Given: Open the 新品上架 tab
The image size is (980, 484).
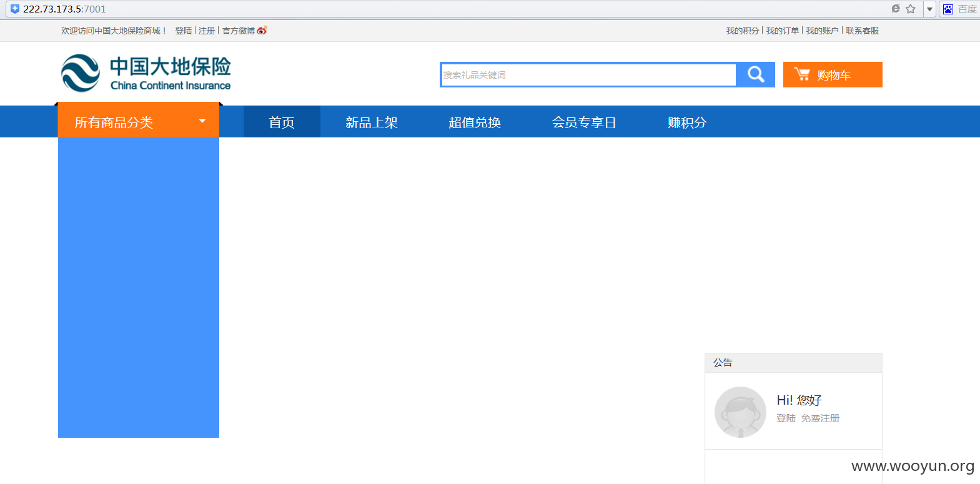Looking at the screenshot, I should 372,122.
